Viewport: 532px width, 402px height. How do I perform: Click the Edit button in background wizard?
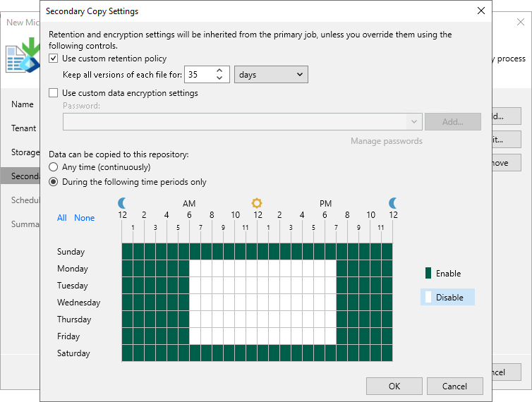506,140
